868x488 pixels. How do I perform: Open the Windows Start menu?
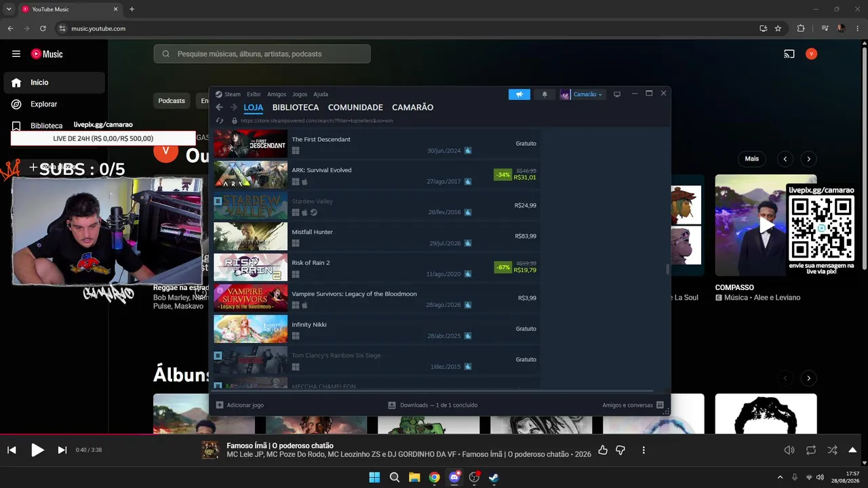374,477
